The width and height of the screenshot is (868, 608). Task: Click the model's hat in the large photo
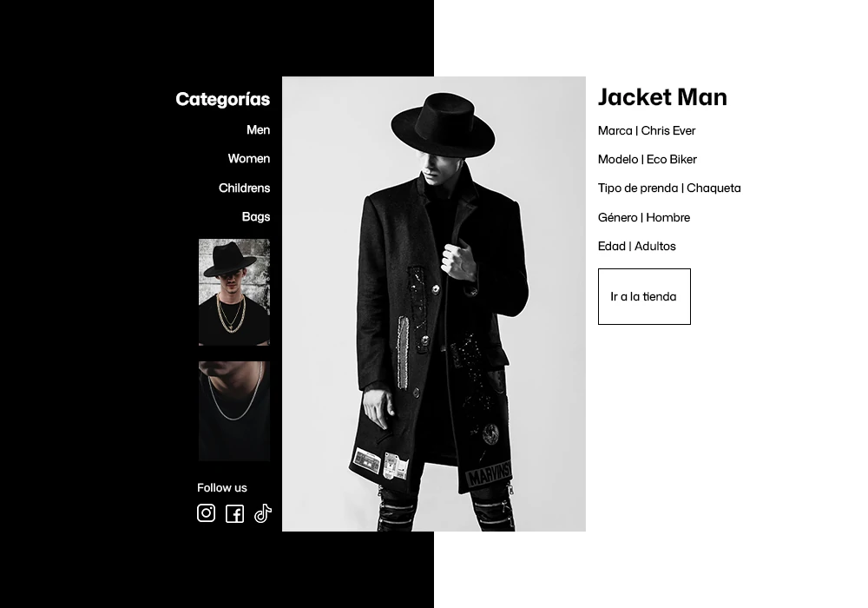[x=443, y=126]
